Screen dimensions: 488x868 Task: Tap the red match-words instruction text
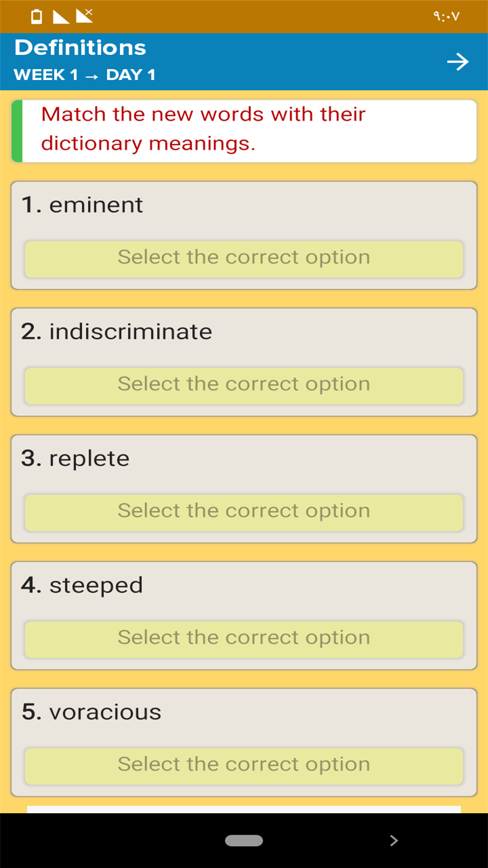[x=203, y=129]
